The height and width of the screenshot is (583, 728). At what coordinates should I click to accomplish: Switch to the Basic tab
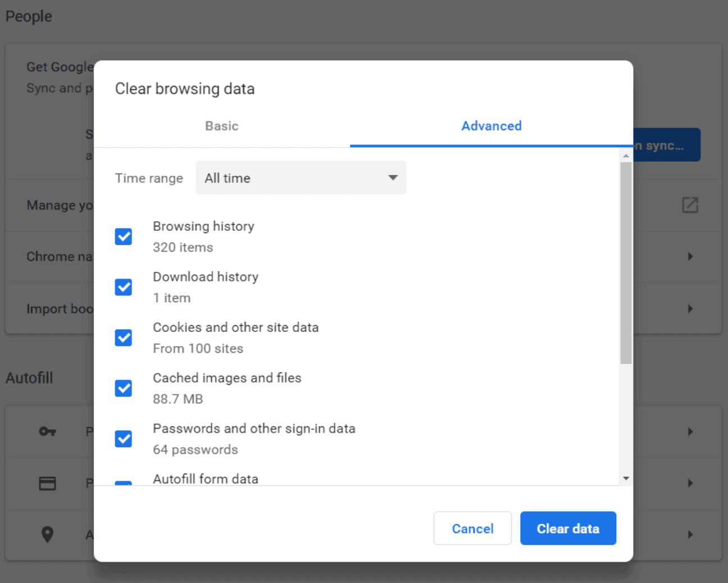221,126
